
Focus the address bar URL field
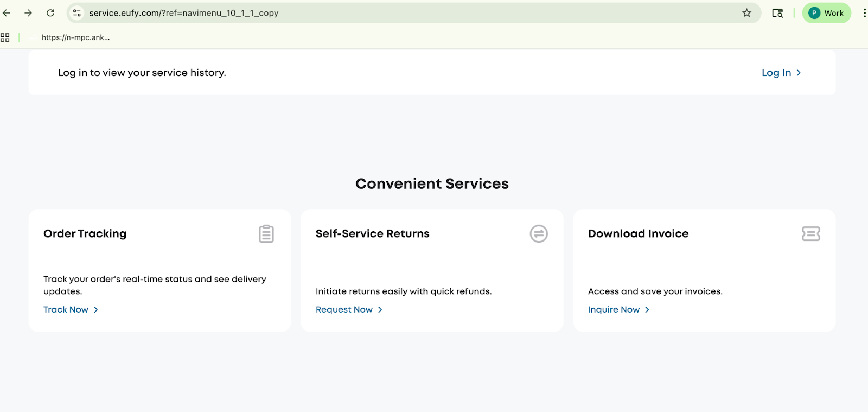click(x=380, y=13)
